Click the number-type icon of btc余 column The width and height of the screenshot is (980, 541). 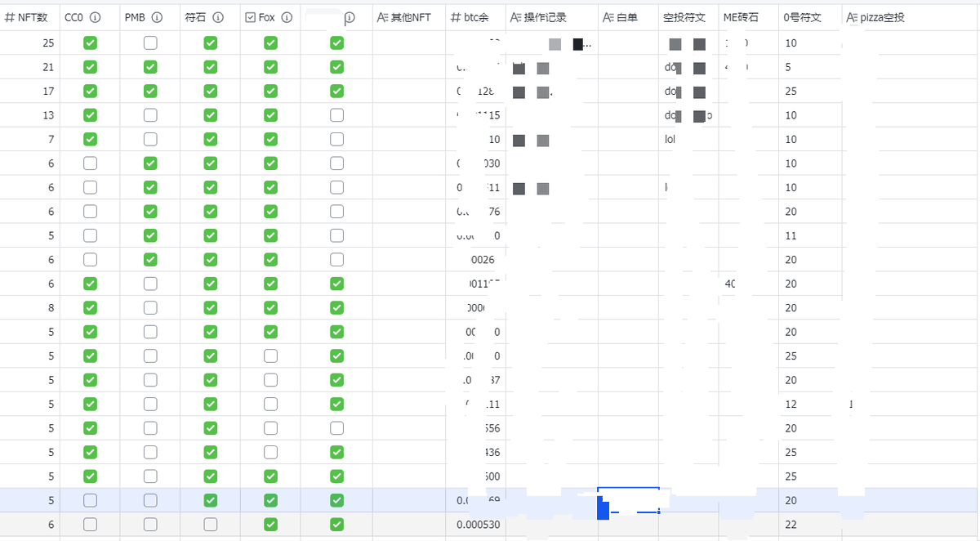456,17
